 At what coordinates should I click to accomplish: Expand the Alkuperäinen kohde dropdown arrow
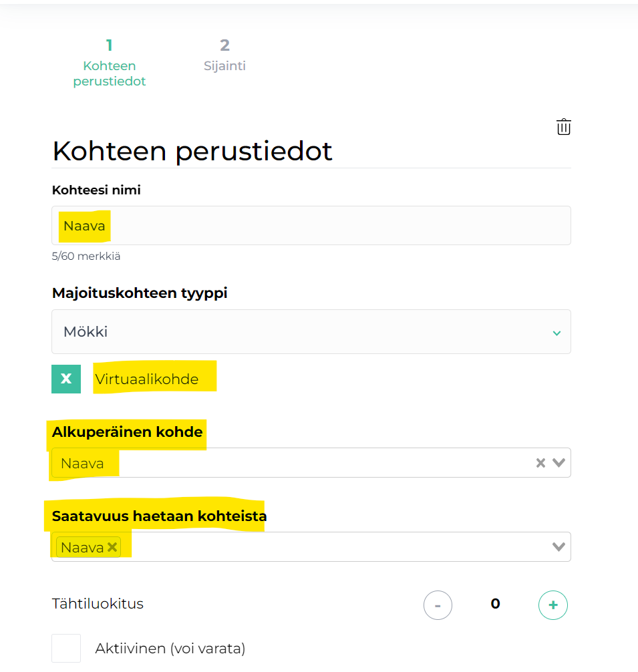click(x=559, y=463)
